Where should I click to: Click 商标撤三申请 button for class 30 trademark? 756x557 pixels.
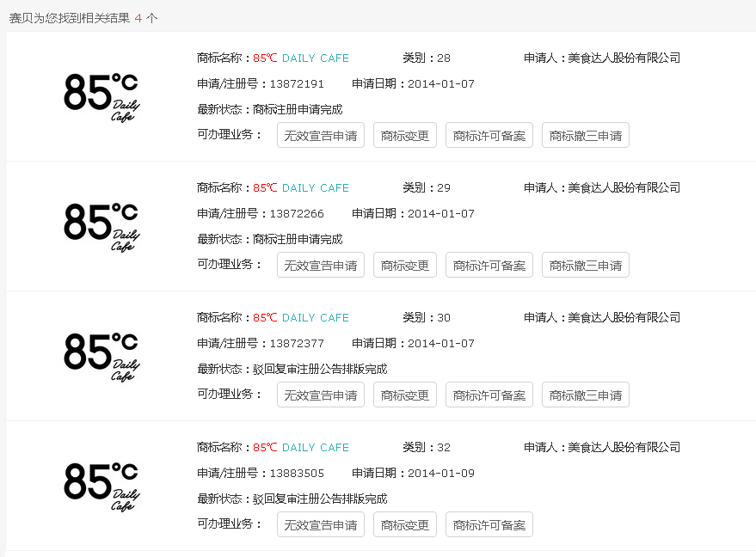(x=586, y=395)
